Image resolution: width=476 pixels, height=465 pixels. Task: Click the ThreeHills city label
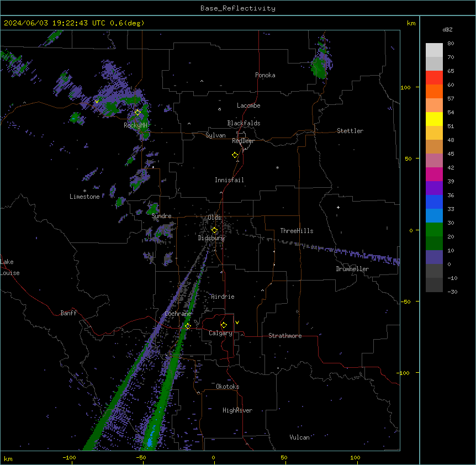point(297,231)
